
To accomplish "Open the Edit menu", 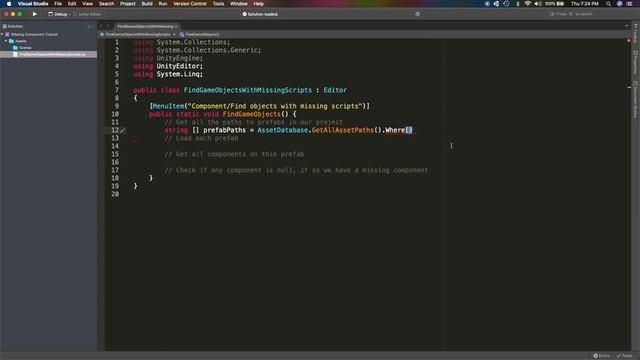I will tap(72, 4).
